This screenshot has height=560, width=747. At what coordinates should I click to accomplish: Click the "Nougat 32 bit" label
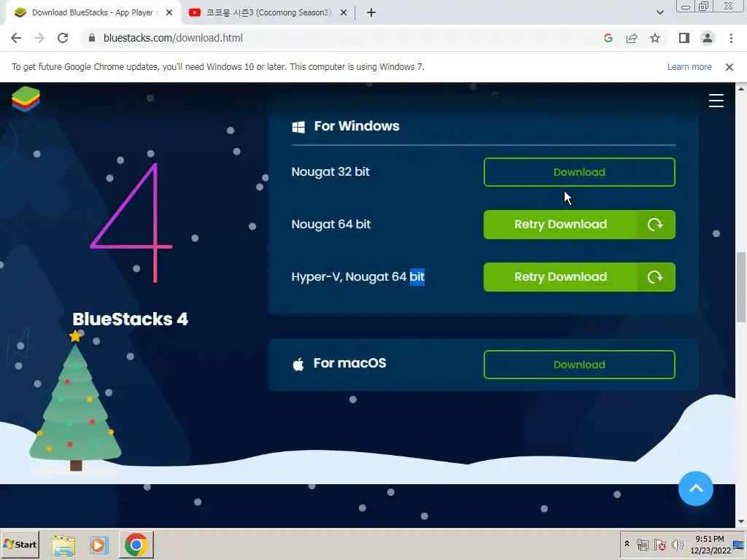330,172
